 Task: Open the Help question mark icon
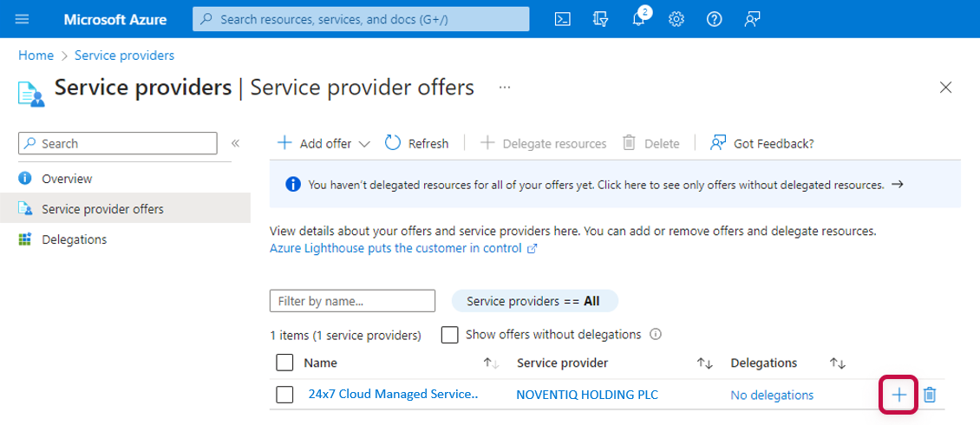(714, 19)
